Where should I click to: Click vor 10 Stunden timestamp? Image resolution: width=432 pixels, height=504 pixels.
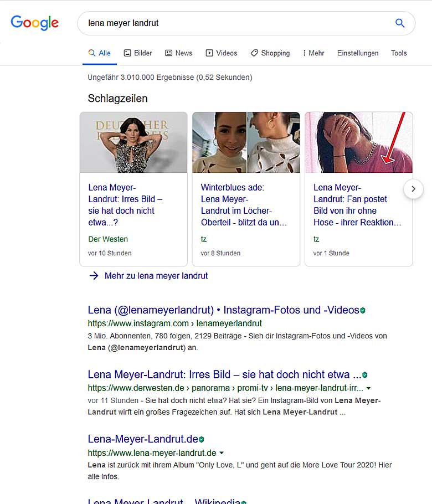pos(110,253)
